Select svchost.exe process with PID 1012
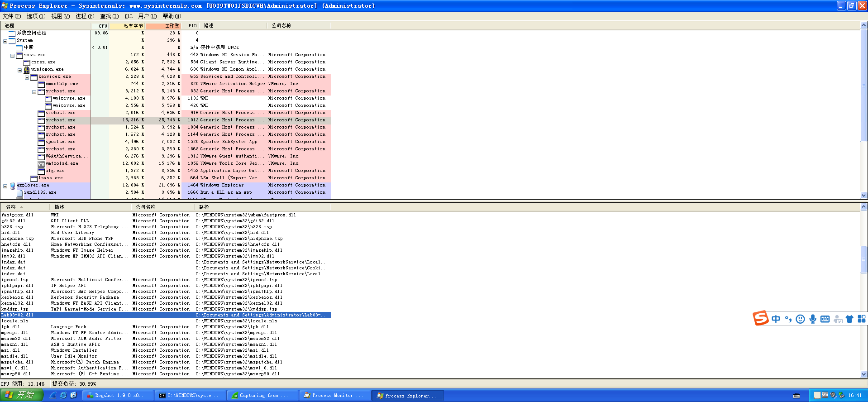The width and height of the screenshot is (868, 402). pos(166,120)
